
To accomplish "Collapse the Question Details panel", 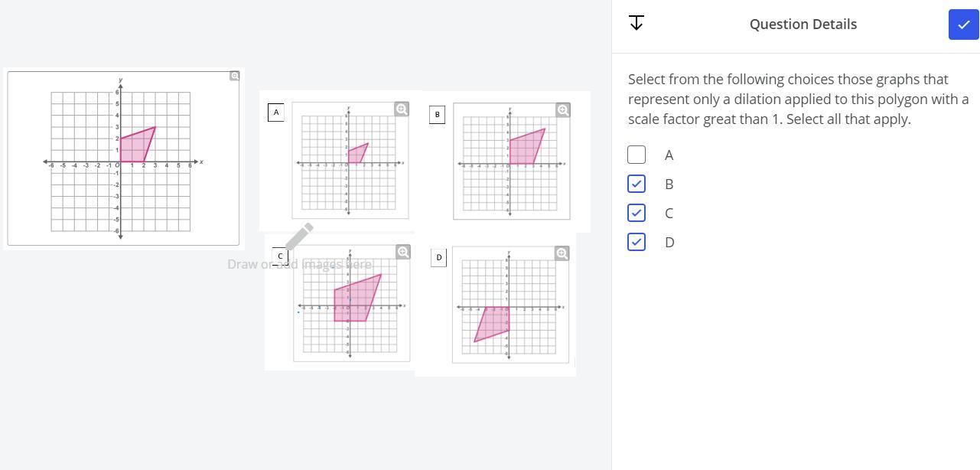I will (636, 23).
